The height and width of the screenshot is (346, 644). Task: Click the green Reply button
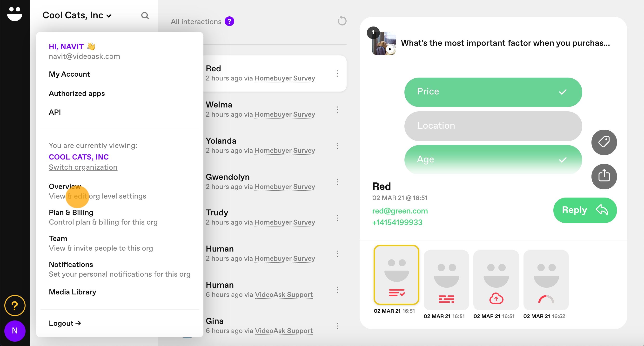click(585, 210)
